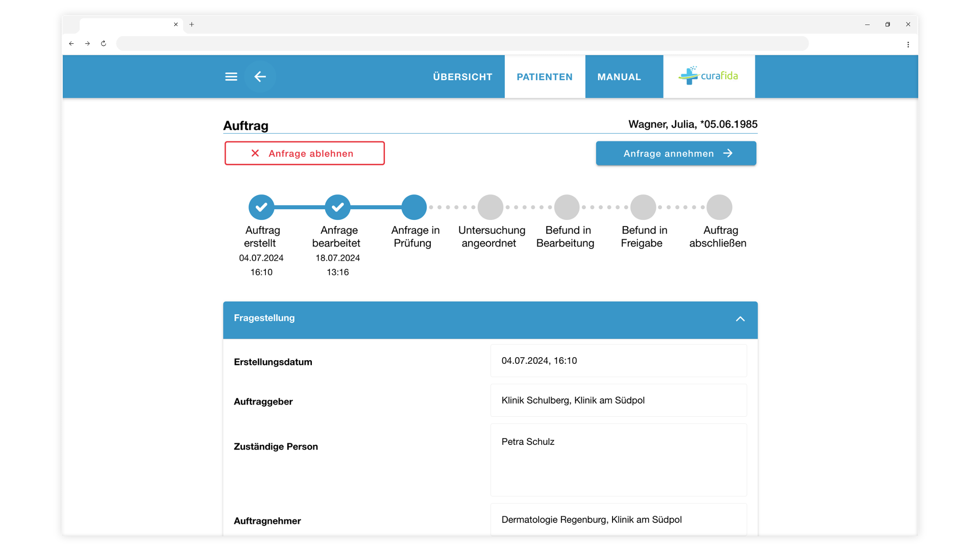980x551 pixels.
Task: Select the Auftrag erstellt step circle
Action: (x=261, y=207)
